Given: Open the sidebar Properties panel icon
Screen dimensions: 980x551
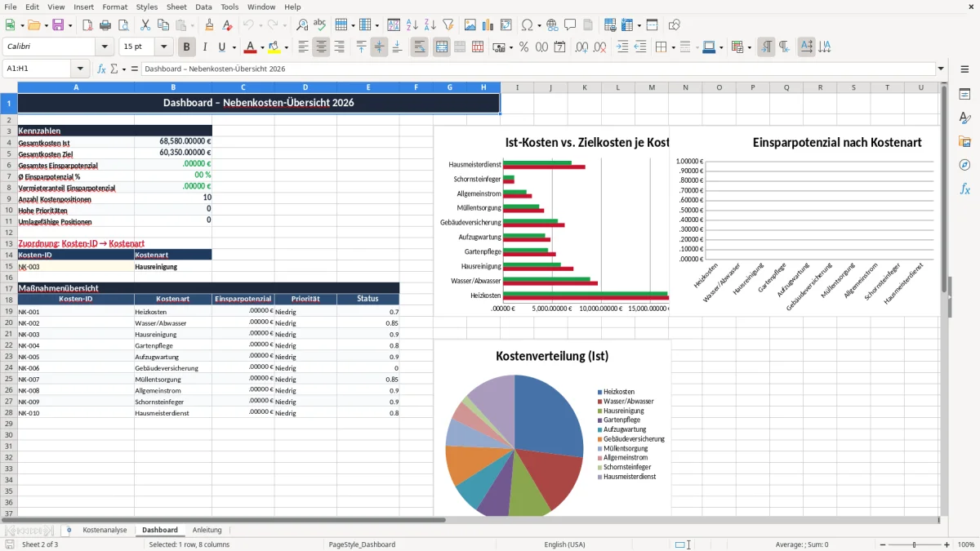Looking at the screenshot, I should pyautogui.click(x=964, y=94).
